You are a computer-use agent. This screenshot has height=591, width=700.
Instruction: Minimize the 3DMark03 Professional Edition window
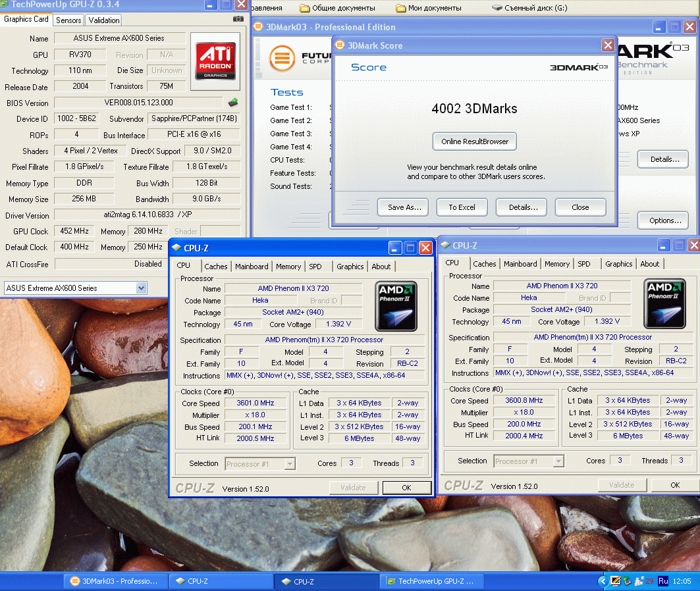tap(659, 27)
